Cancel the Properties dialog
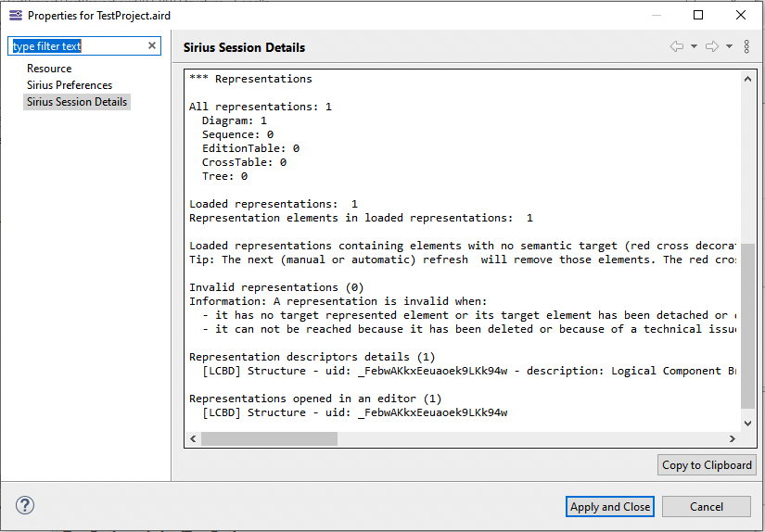 (x=706, y=507)
